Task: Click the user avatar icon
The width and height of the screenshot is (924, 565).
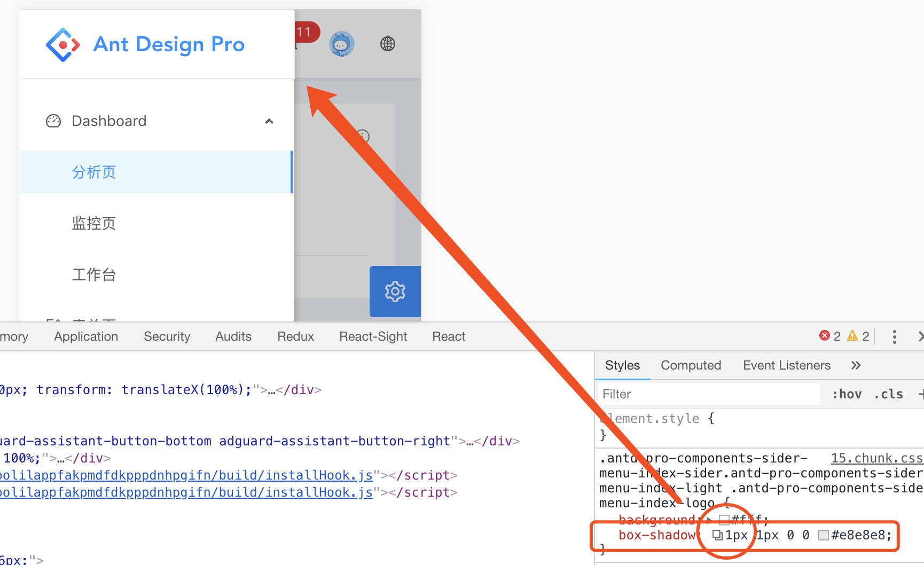Action: [x=341, y=44]
